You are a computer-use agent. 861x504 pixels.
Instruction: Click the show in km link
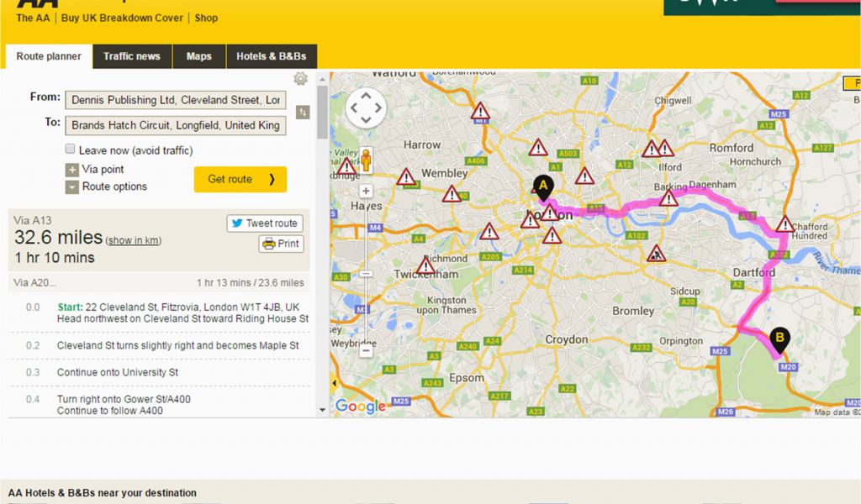click(134, 240)
